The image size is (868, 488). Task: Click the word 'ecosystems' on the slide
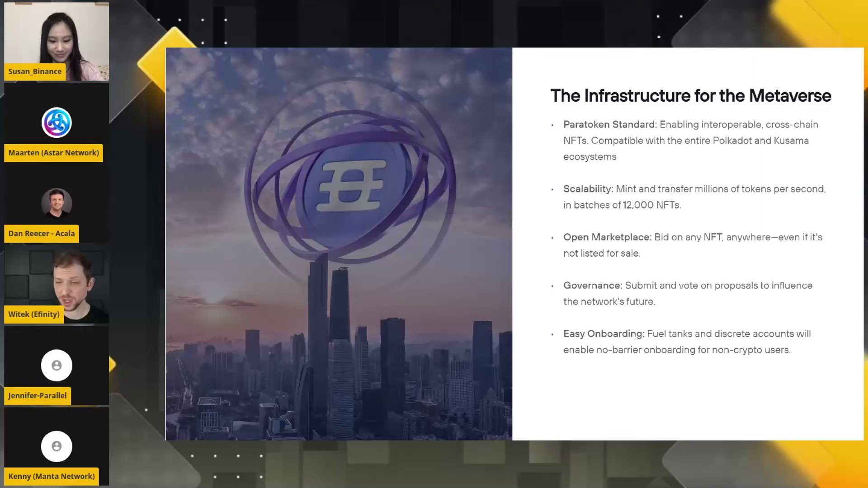[x=590, y=157]
